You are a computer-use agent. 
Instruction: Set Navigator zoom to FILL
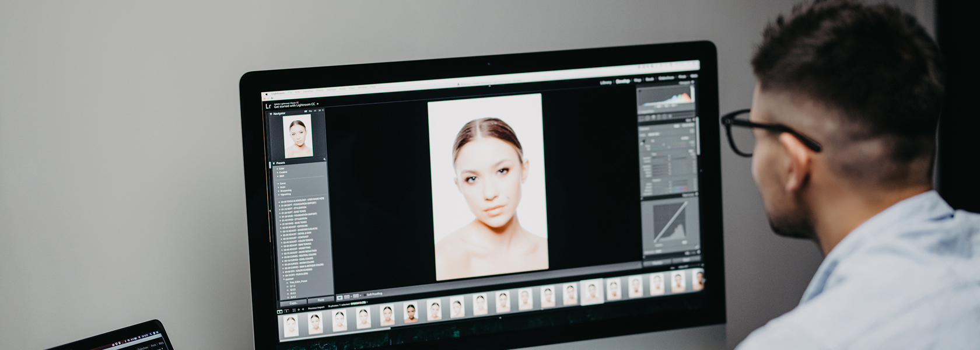(310, 111)
